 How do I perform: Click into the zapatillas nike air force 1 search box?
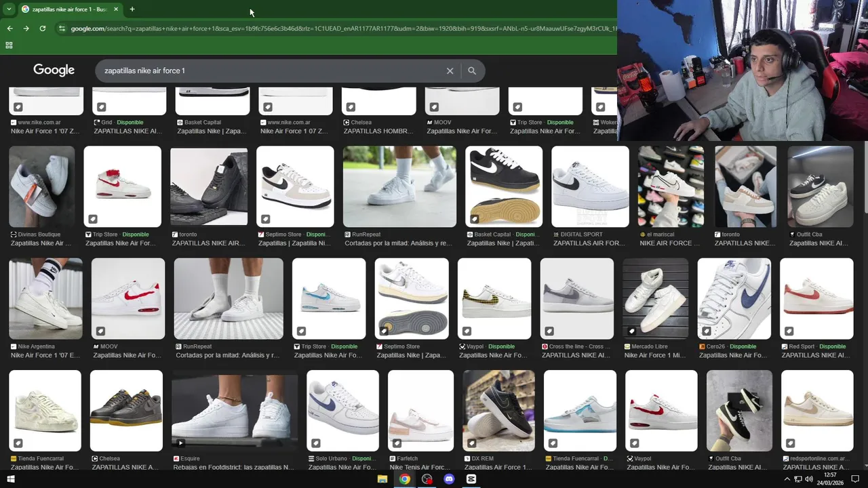pyautogui.click(x=271, y=70)
